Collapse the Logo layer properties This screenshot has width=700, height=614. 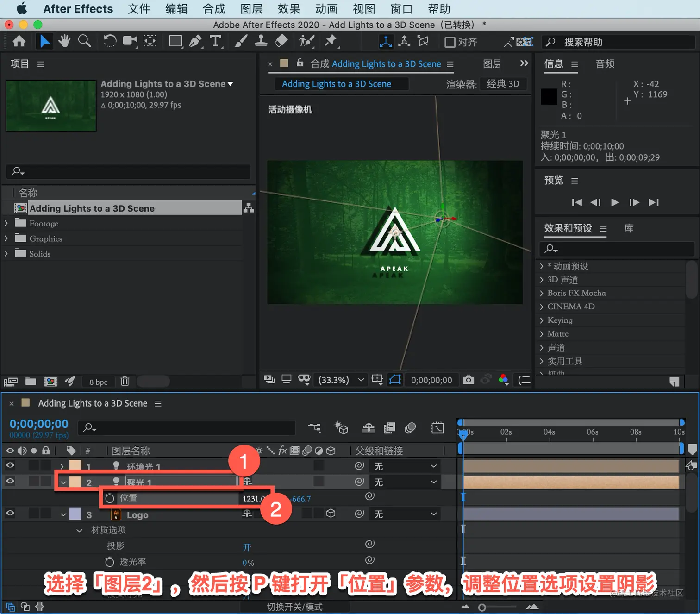click(63, 514)
